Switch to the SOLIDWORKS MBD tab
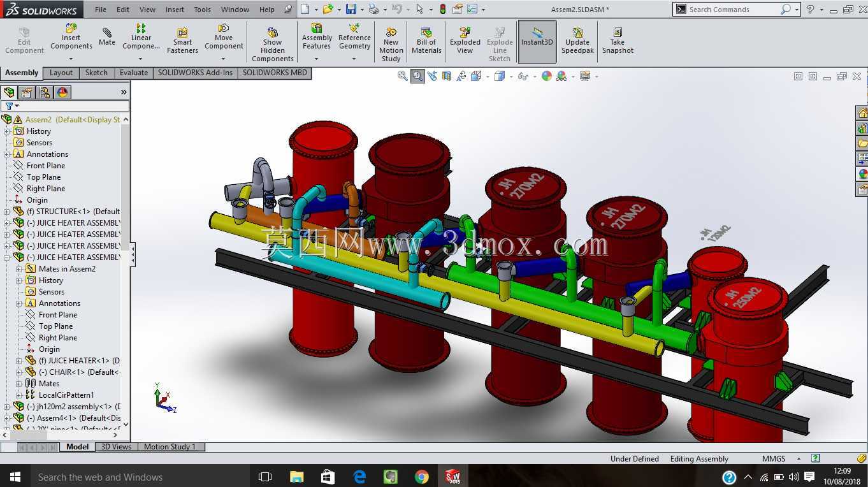 click(275, 73)
